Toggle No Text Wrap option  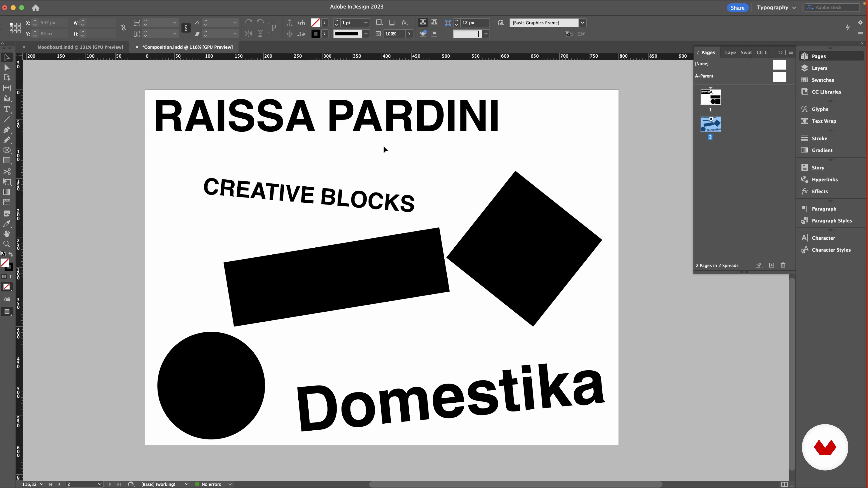(x=422, y=23)
